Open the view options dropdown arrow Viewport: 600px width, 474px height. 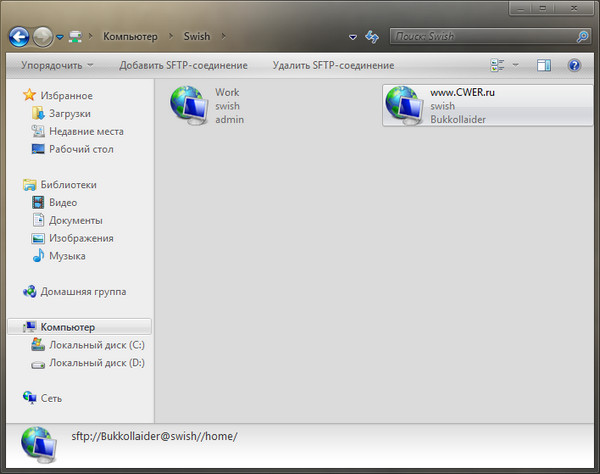515,65
